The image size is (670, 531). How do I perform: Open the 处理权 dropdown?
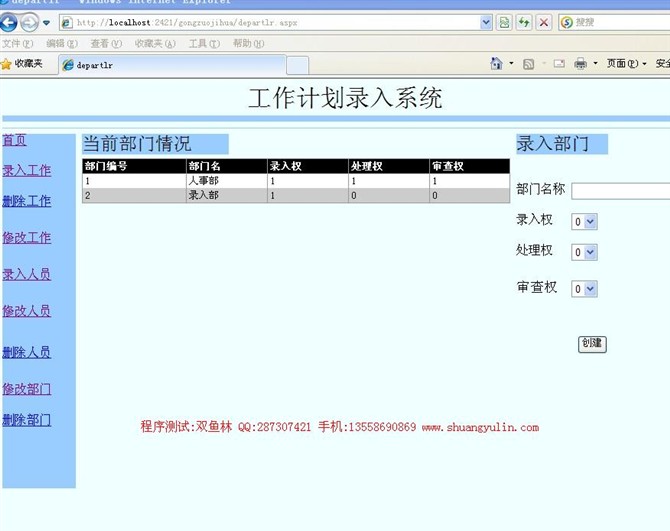pos(584,252)
